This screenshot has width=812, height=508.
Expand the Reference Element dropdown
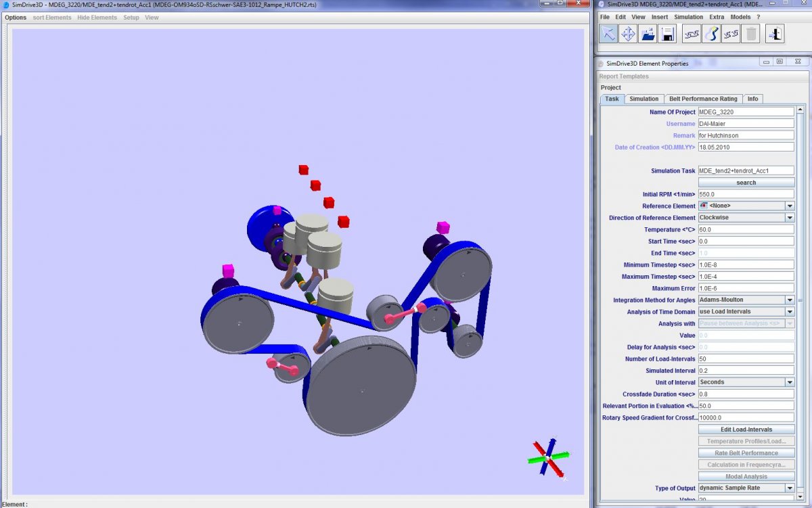coord(790,206)
